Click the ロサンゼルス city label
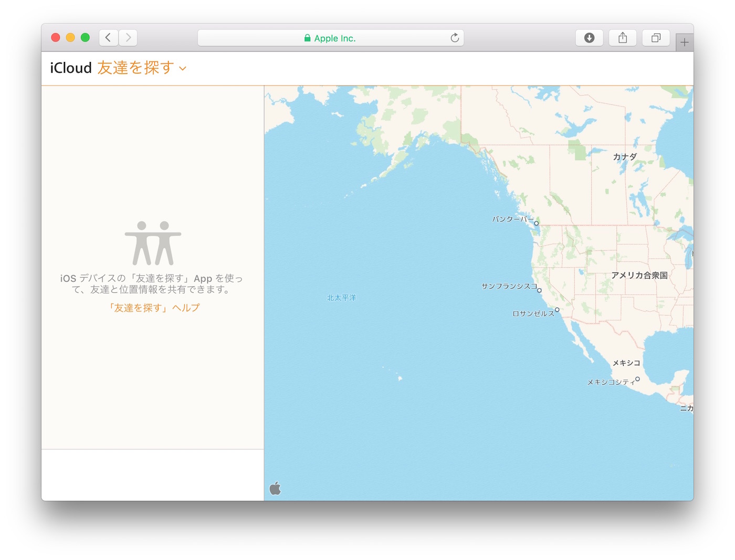Viewport: 735px width, 560px height. point(533,313)
